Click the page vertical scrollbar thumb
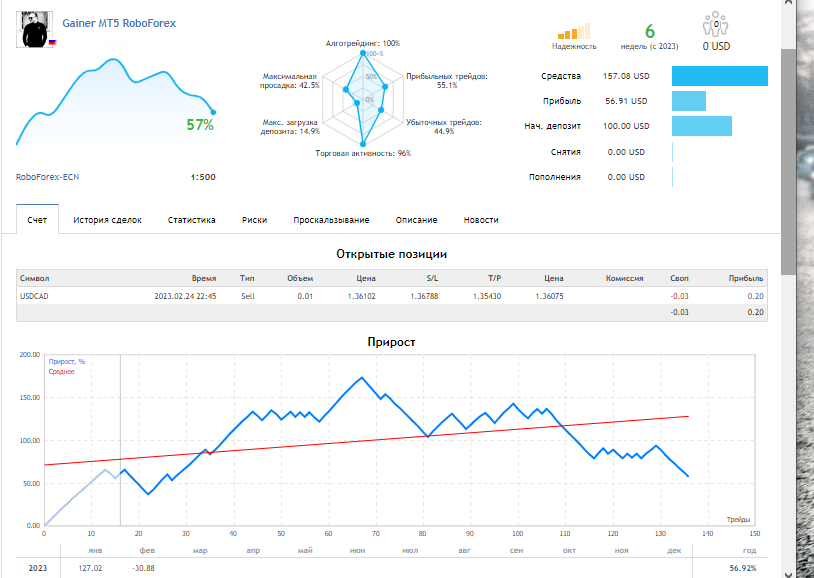This screenshot has height=578, width=814. click(x=788, y=161)
